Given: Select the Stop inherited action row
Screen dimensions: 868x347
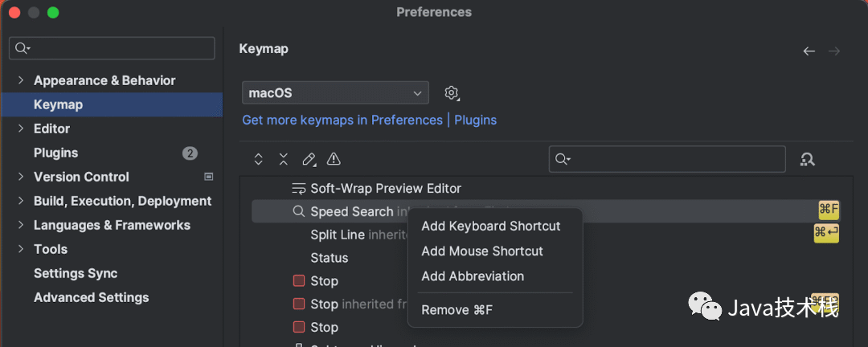Looking at the screenshot, I should pyautogui.click(x=545, y=304).
